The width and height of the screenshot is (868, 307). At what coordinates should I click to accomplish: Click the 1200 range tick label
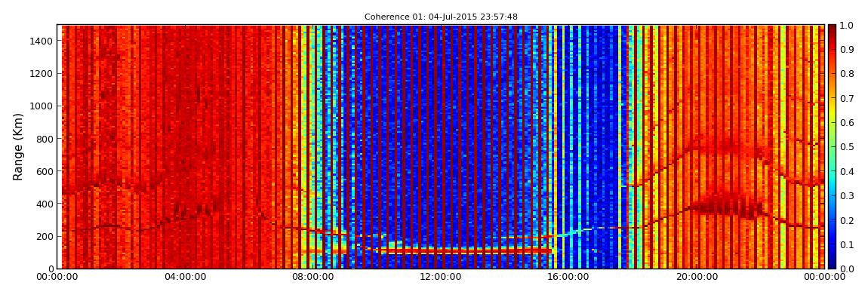(41, 74)
